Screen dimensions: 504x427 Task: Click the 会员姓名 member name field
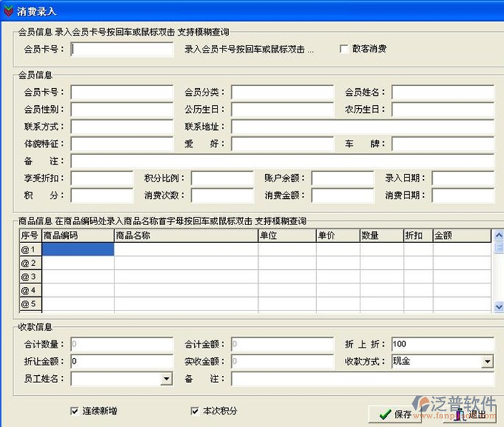[441, 92]
